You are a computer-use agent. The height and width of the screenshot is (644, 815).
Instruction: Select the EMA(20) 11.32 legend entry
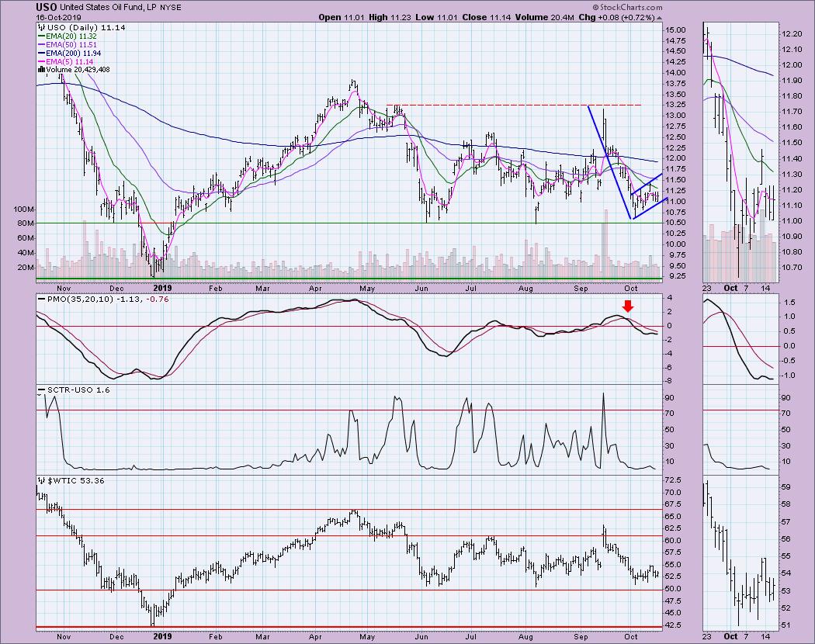click(x=71, y=37)
